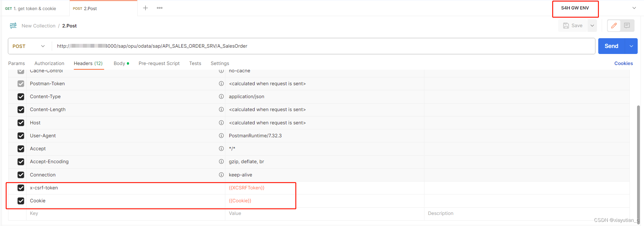Click the x-csrf-token key cell
This screenshot has width=644, height=226.
tap(126, 188)
